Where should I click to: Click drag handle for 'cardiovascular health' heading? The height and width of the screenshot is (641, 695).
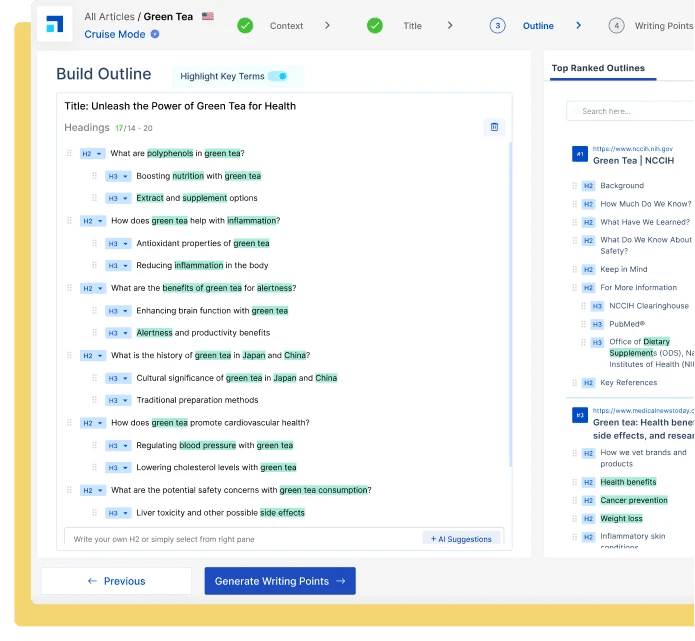coord(69,422)
